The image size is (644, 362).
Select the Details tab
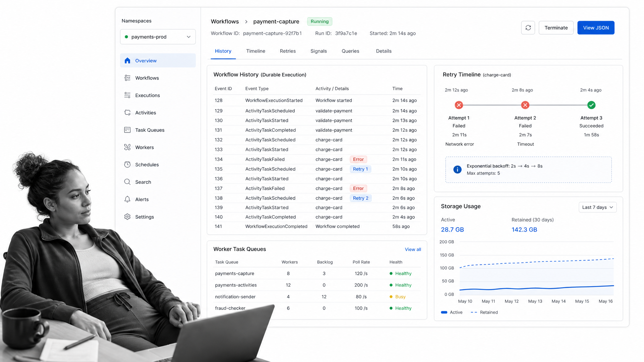click(x=384, y=51)
